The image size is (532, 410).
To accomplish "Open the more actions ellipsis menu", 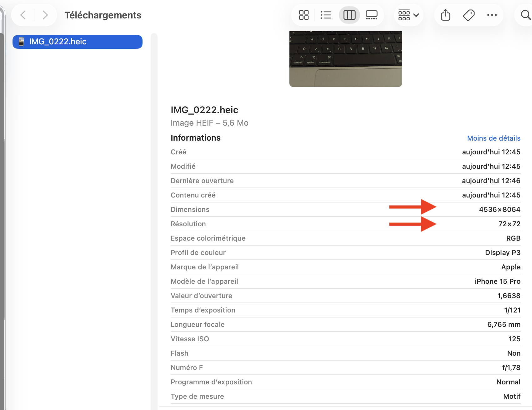I will [492, 15].
